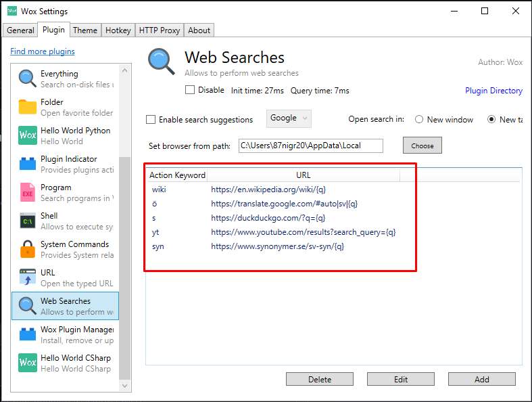
Task: Click the Init time: 27ms text
Action: 257,91
